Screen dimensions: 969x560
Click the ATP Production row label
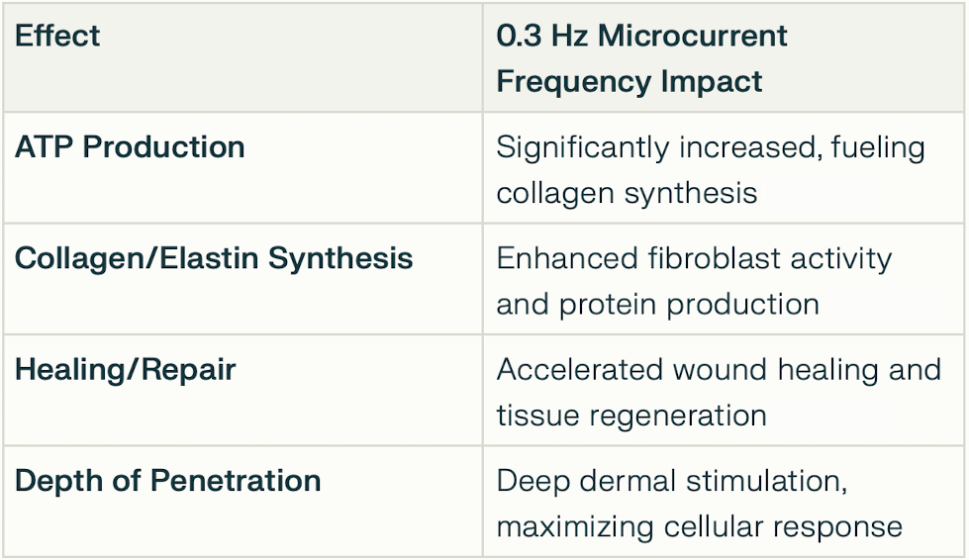pyautogui.click(x=130, y=147)
